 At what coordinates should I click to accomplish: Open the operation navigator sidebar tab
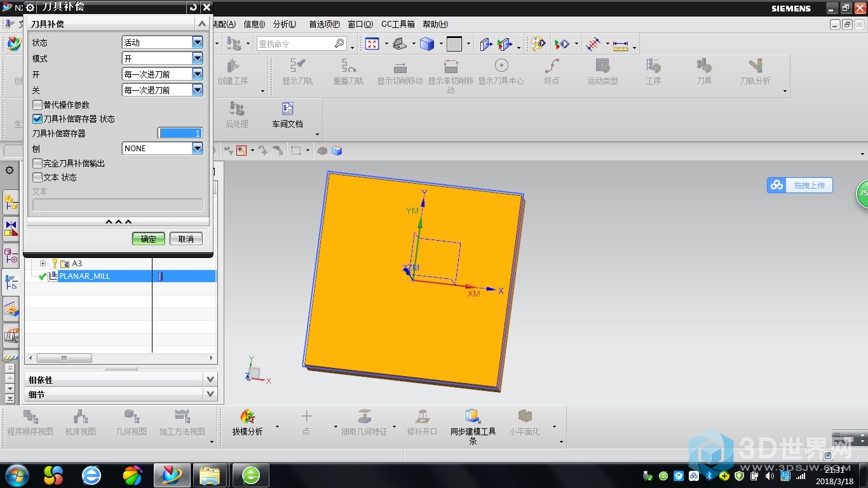point(11,283)
